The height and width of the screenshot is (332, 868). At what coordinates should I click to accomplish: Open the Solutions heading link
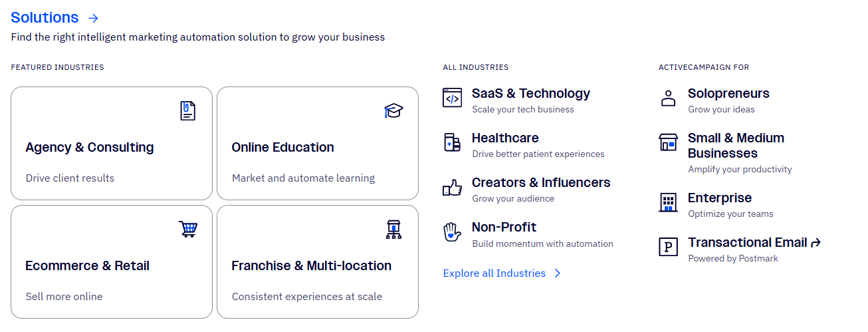tap(45, 18)
